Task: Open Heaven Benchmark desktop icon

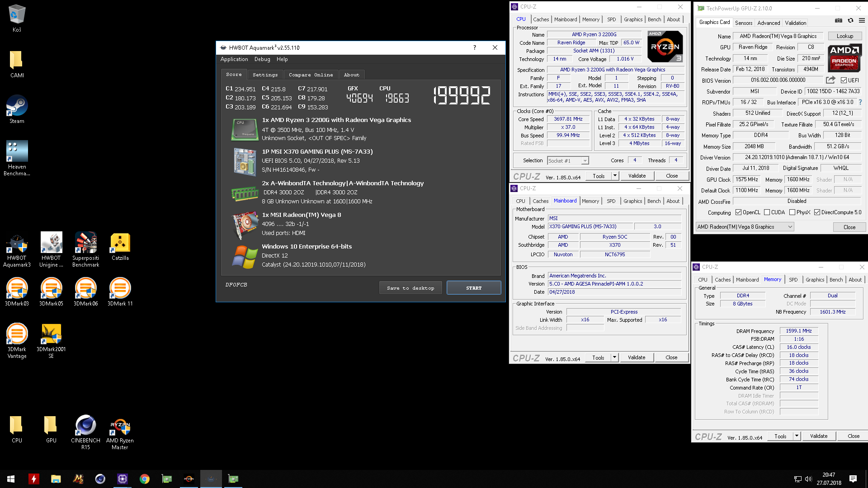Action: tap(17, 158)
